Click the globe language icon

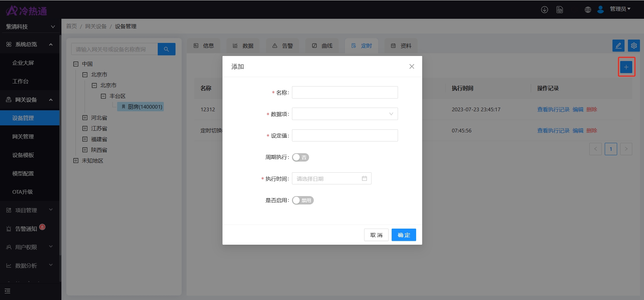[588, 10]
